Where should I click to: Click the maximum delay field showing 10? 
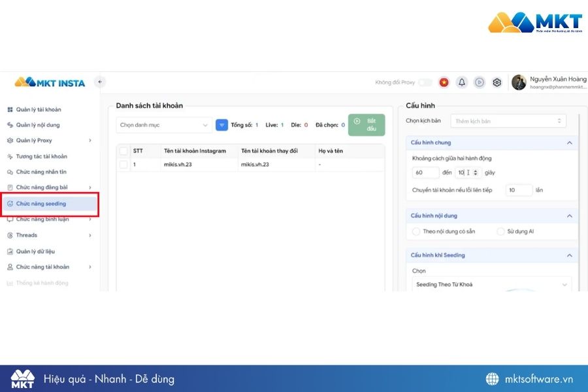tap(468, 172)
